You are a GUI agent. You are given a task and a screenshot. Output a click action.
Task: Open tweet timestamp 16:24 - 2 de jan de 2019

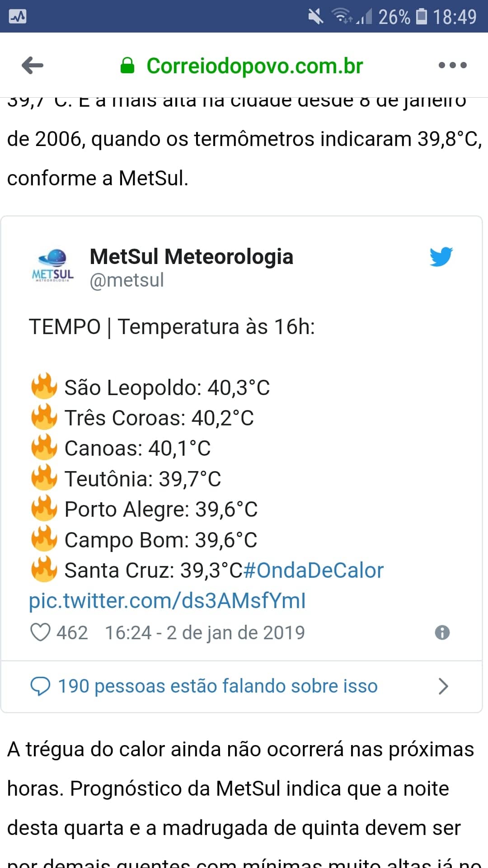pos(205,633)
